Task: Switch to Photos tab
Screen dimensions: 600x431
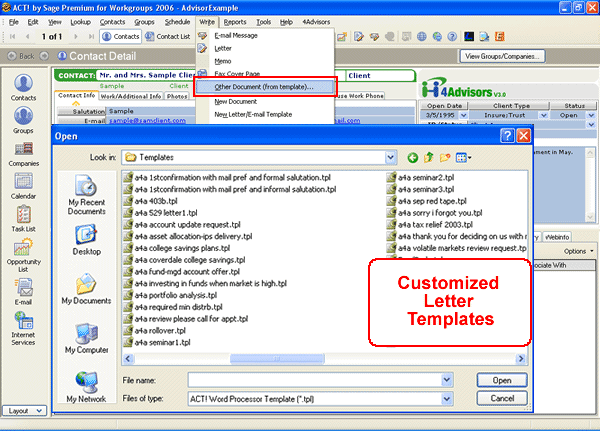Action: point(177,96)
